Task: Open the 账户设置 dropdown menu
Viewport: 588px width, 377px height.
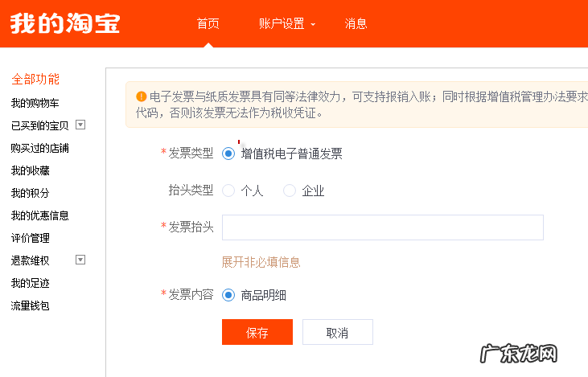Action: coord(287,23)
